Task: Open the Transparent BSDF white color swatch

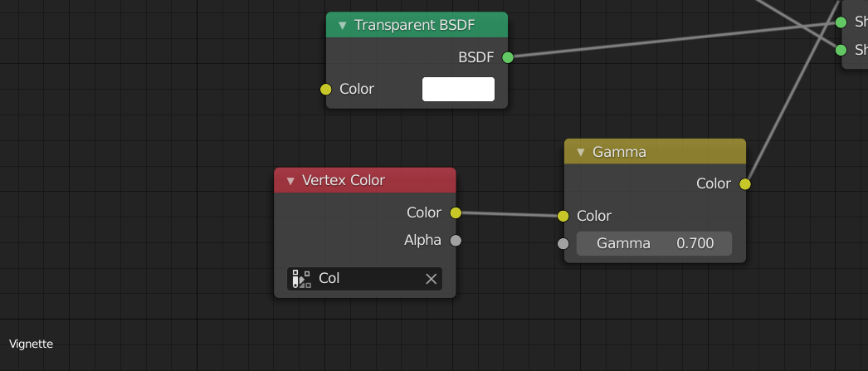Action: pyautogui.click(x=458, y=89)
